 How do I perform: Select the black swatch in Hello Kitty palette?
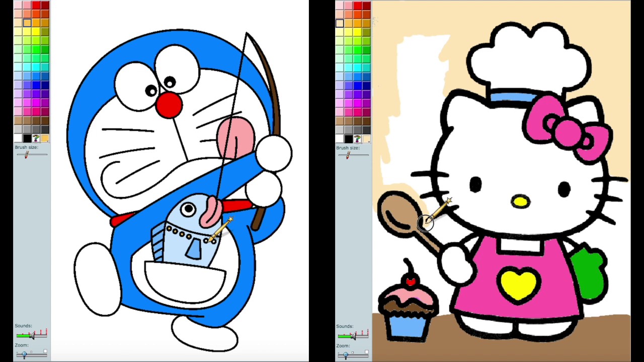[349, 138]
